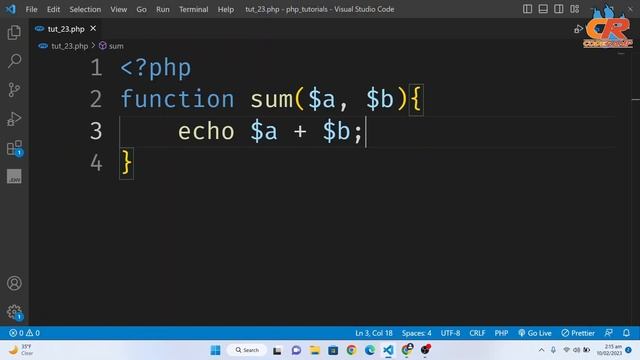Open the .ENV extension view in activity bar
640x360 pixels.
(14, 176)
